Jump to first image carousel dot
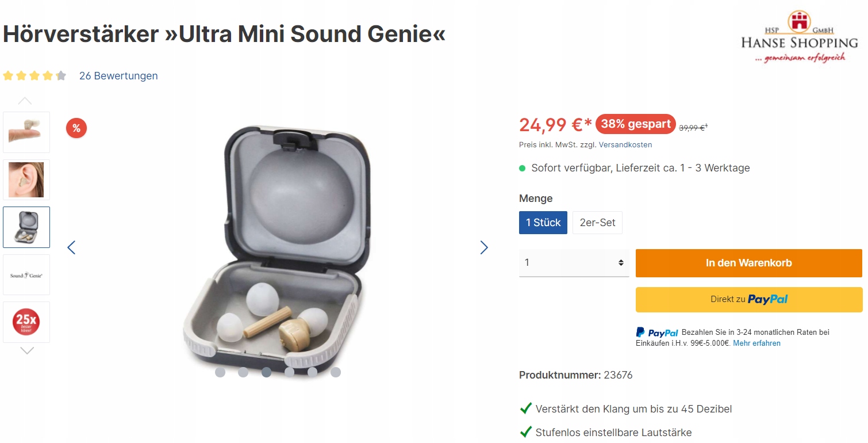The width and height of the screenshot is (868, 443). pyautogui.click(x=220, y=372)
